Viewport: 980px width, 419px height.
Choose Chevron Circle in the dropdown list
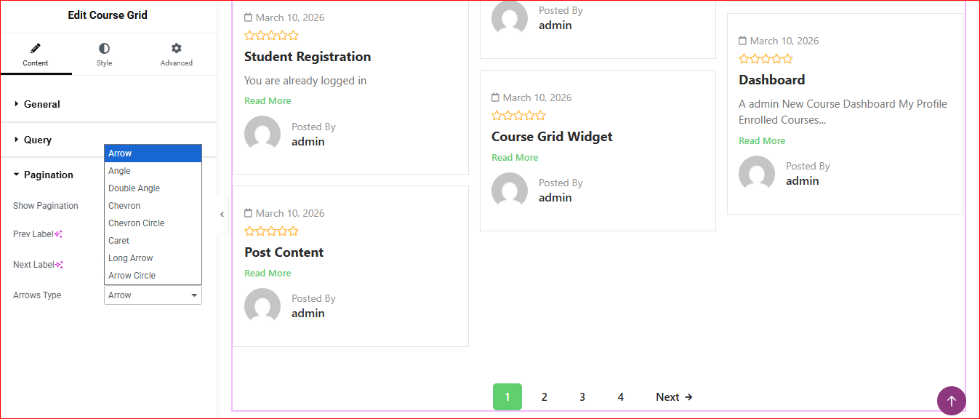(137, 223)
